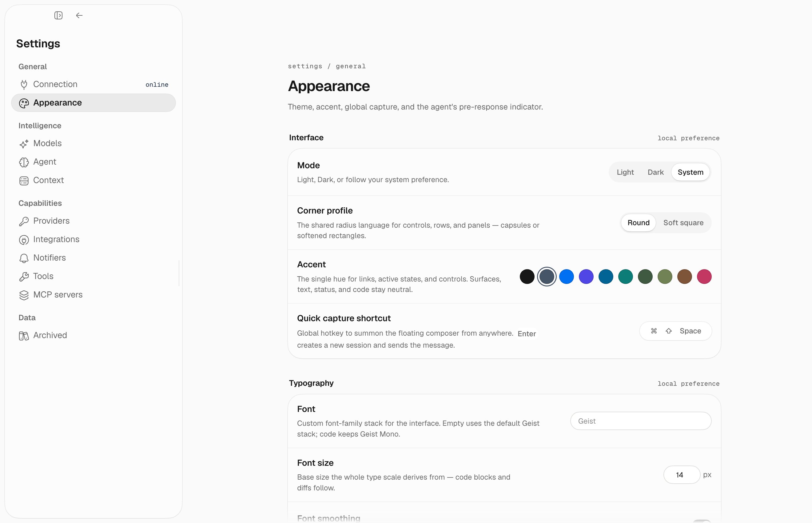The width and height of the screenshot is (812, 523).
Task: Click the 'Appearance' page heading
Action: tap(328, 86)
